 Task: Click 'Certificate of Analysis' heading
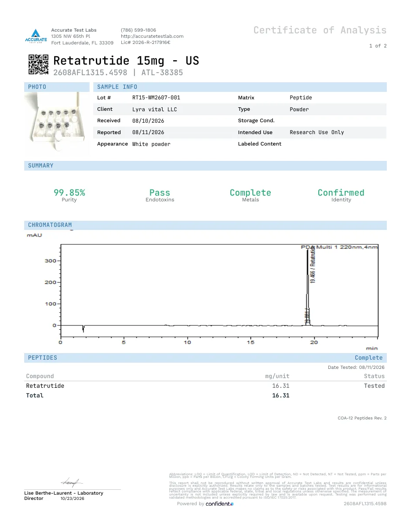click(x=320, y=30)
